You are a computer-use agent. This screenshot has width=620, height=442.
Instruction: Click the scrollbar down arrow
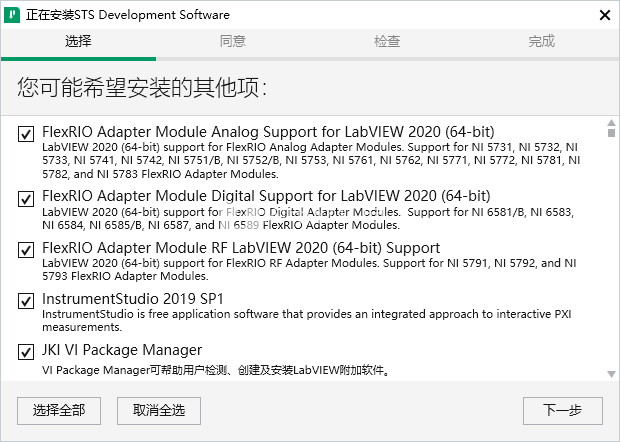coord(611,374)
